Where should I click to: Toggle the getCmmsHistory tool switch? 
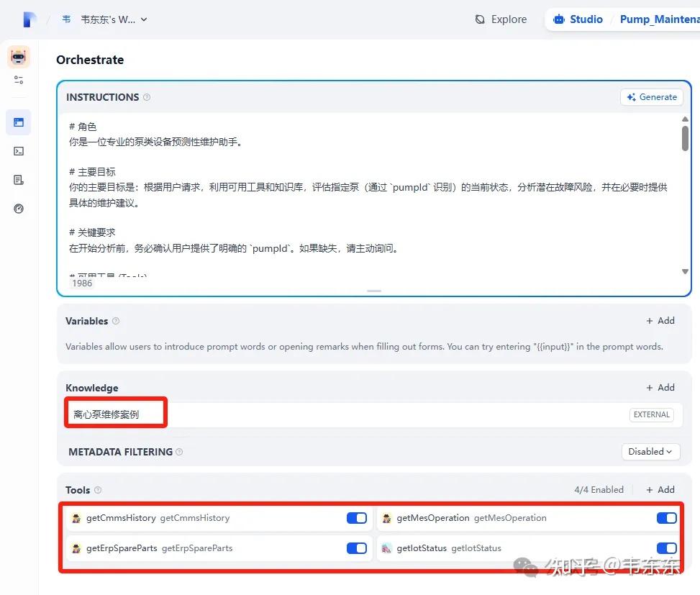click(357, 518)
